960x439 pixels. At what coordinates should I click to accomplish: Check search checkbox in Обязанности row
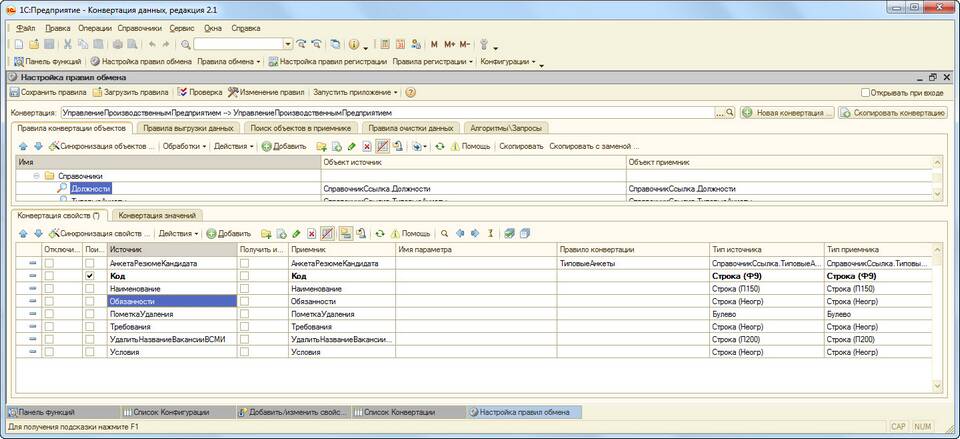tap(91, 301)
